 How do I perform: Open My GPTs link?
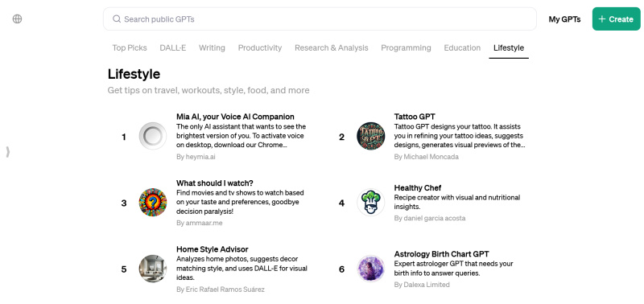[x=565, y=19]
